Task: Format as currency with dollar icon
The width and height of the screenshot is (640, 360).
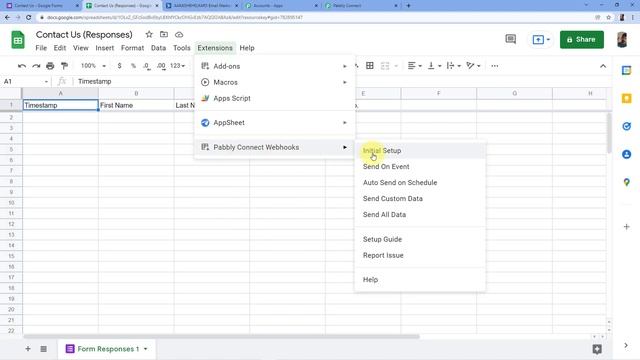Action: (119, 66)
